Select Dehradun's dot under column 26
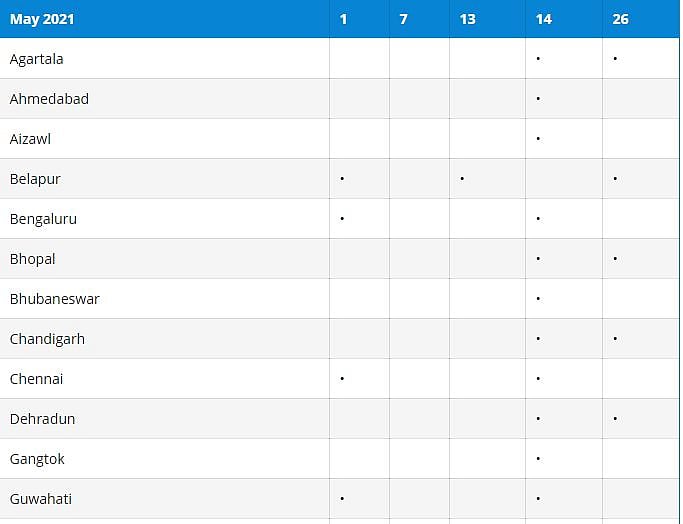The image size is (683, 524). [x=615, y=419]
